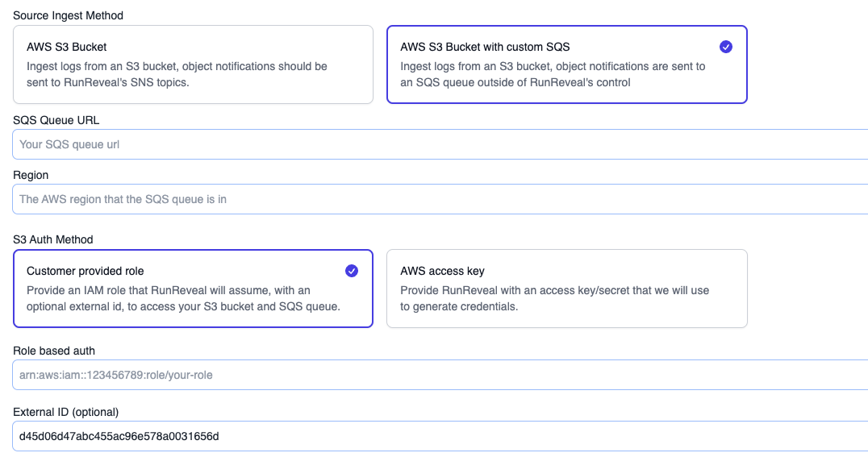868x457 pixels.
Task: Click the Source Ingest Method heading
Action: click(x=69, y=15)
